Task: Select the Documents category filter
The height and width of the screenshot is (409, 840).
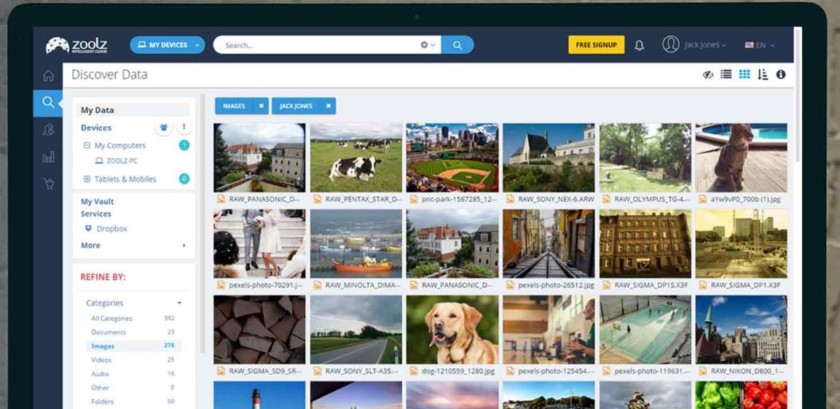Action: [x=108, y=332]
